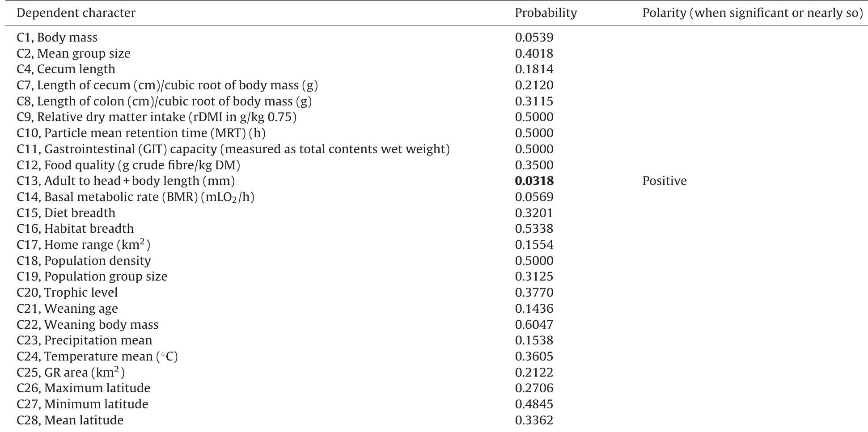Image resolution: width=868 pixels, height=432 pixels.
Task: Select the "C2, Mean group size" label
Action: (x=73, y=54)
